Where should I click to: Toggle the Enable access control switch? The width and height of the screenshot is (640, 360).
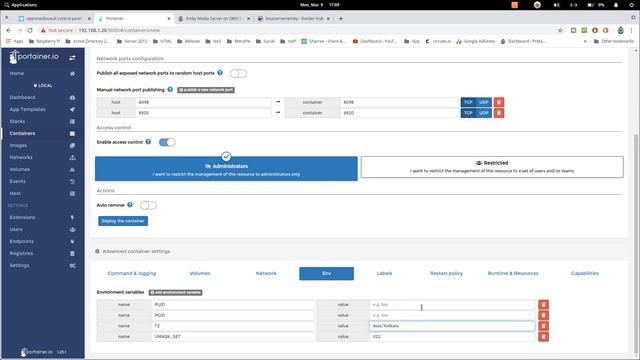click(x=167, y=142)
